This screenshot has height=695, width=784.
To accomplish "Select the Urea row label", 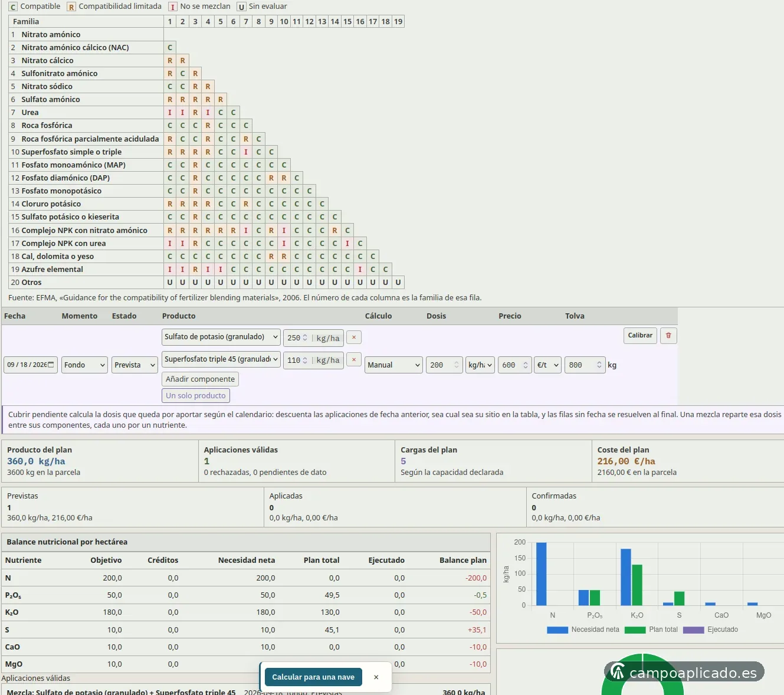I will click(30, 113).
